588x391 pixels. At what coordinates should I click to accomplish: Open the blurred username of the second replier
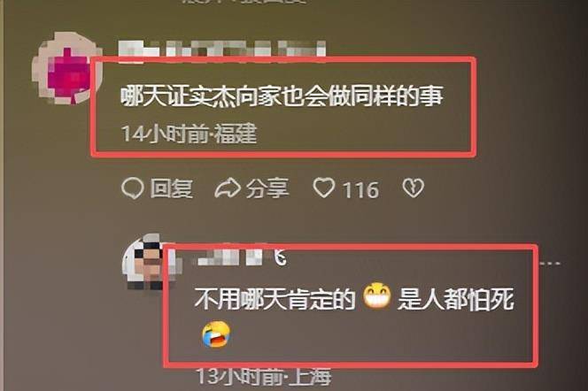(x=242, y=257)
